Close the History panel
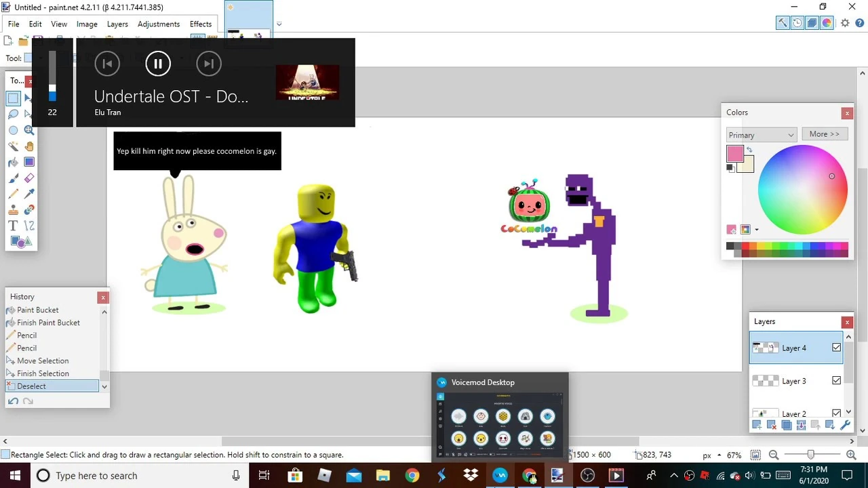This screenshot has height=488, width=868. coord(103,297)
